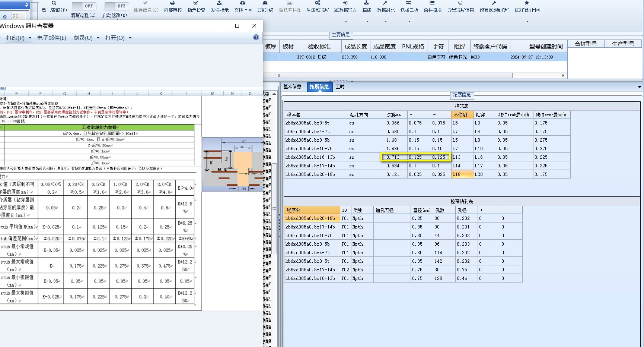Click the 保存信息(S) checkmark icon
The width and height of the screenshot is (644, 347).
(x=146, y=3)
